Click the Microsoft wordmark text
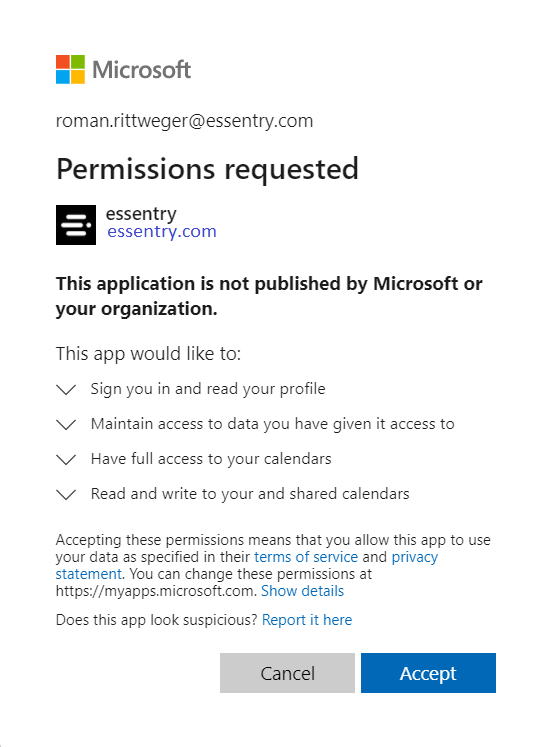547x747 pixels. [142, 70]
